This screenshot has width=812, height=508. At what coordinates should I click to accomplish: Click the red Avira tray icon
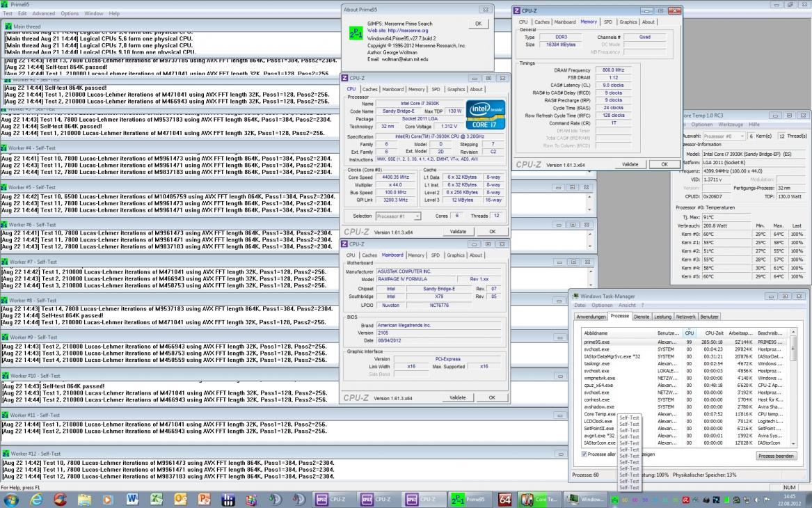(x=685, y=500)
